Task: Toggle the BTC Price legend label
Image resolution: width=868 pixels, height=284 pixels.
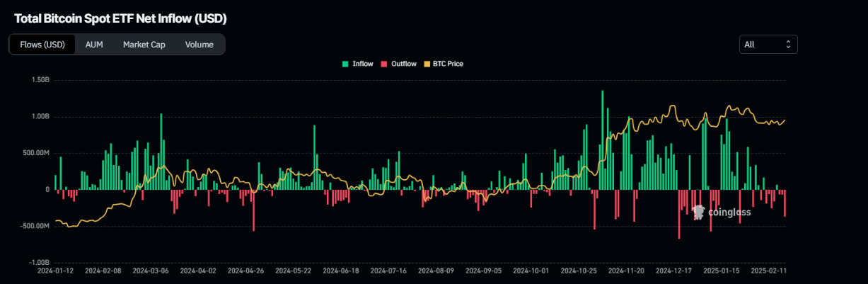Action: 448,64
